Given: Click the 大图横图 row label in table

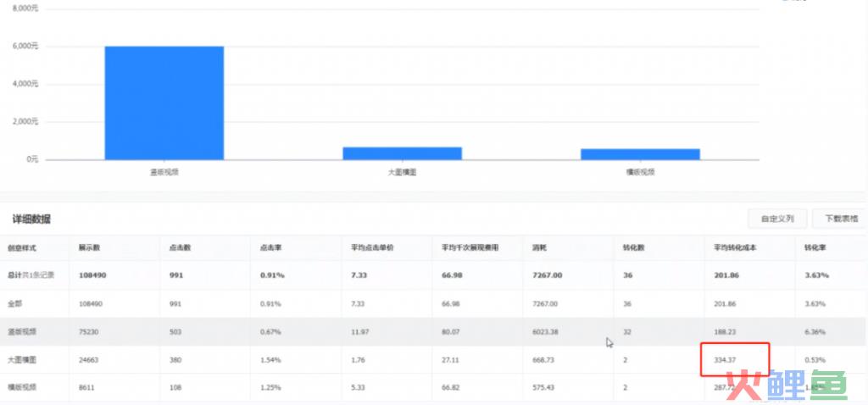Looking at the screenshot, I should (21, 359).
